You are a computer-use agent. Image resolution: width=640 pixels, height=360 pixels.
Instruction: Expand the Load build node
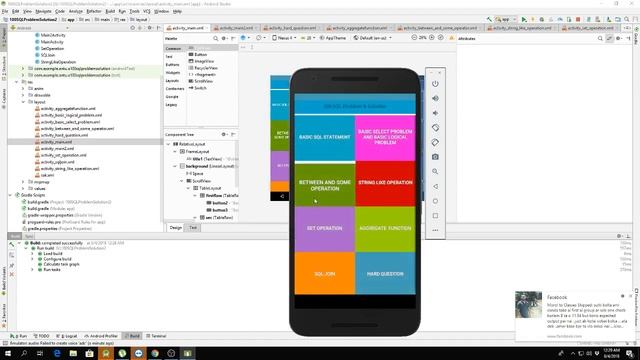coord(32,253)
